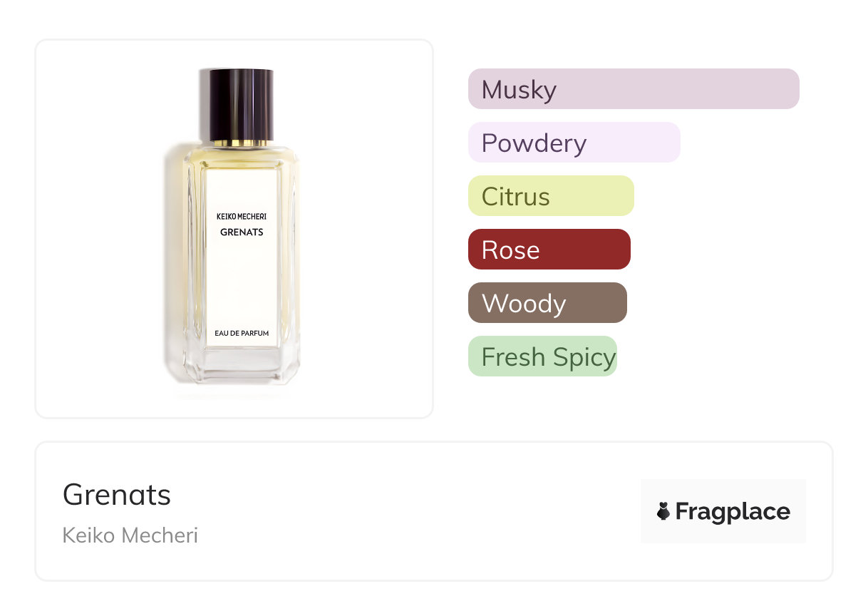Click the black bottle cap
868x616 pixels.
point(237,105)
